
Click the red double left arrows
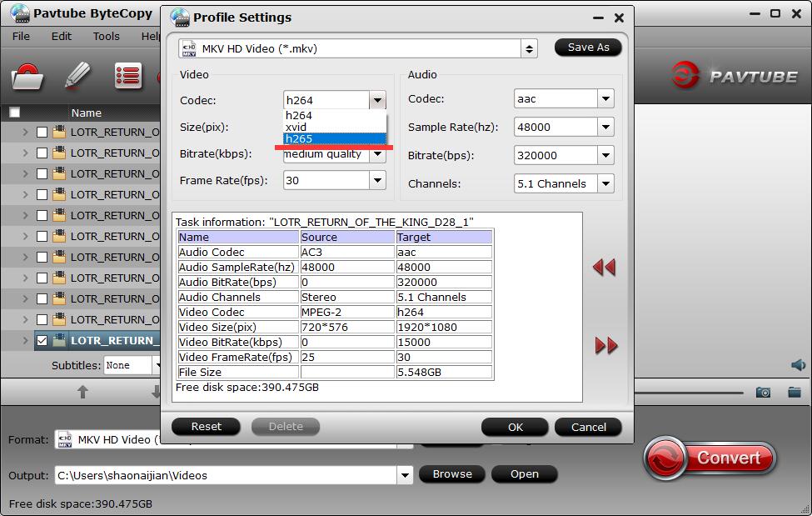604,267
